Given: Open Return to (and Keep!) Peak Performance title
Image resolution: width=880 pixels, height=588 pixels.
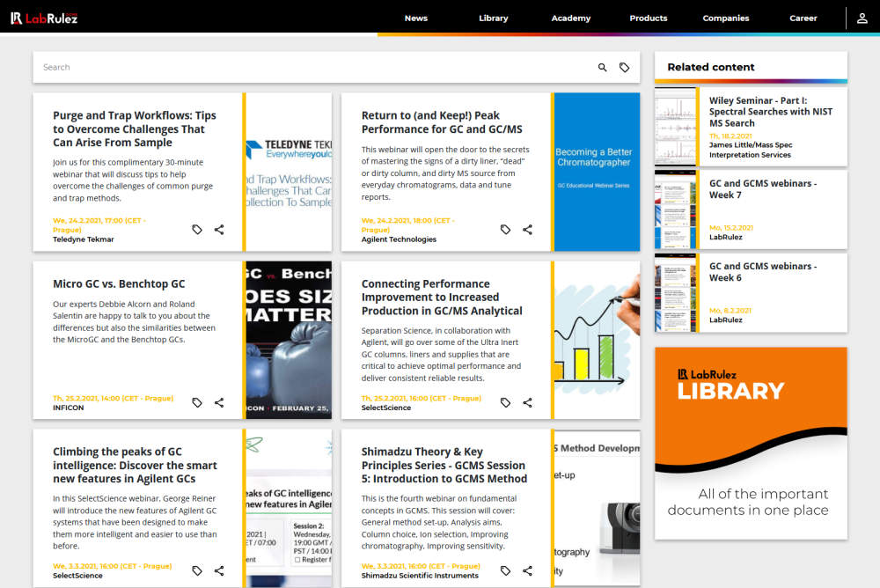Looking at the screenshot, I should [x=442, y=122].
